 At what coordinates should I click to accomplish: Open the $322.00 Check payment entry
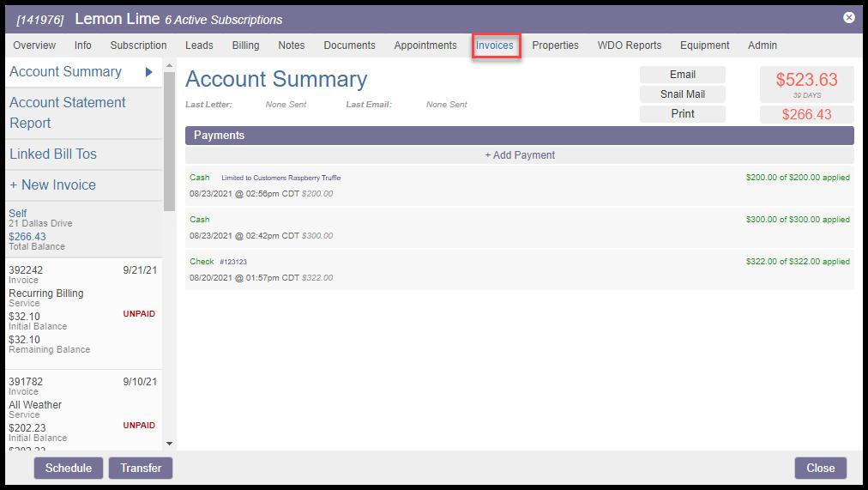click(x=519, y=269)
